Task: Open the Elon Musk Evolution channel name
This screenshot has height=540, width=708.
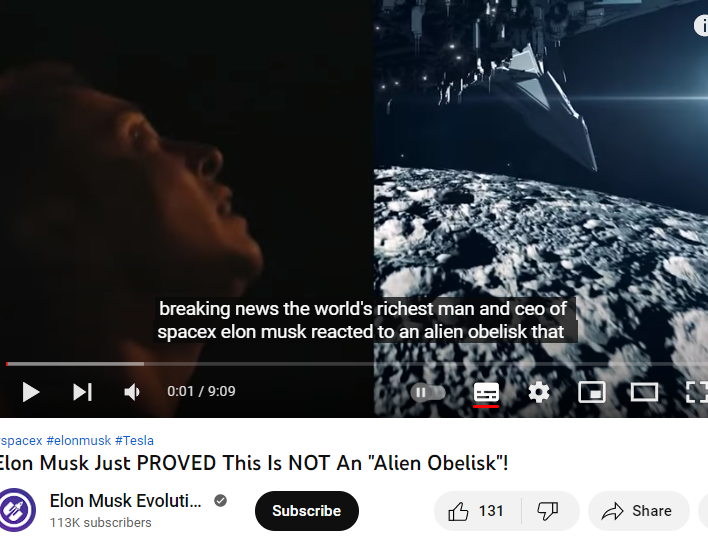Action: pyautogui.click(x=126, y=501)
